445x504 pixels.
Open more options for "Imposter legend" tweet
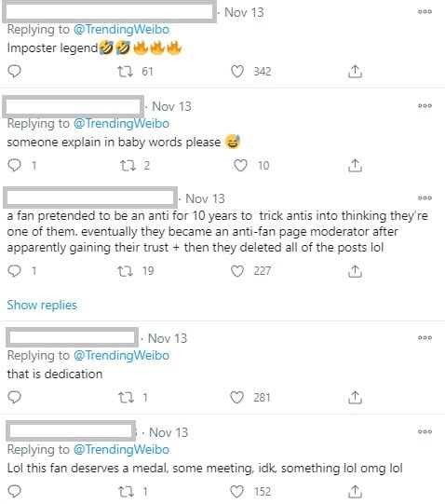coord(425,11)
